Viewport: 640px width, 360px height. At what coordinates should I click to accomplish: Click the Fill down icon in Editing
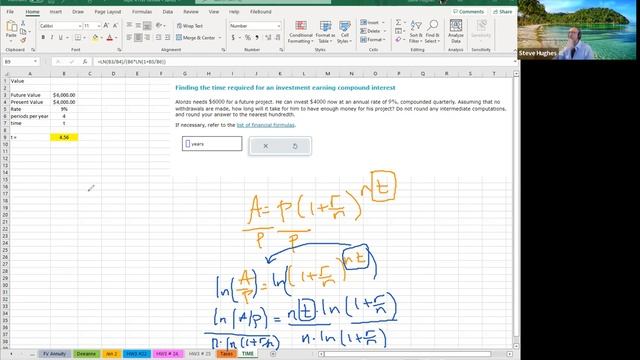[398, 31]
